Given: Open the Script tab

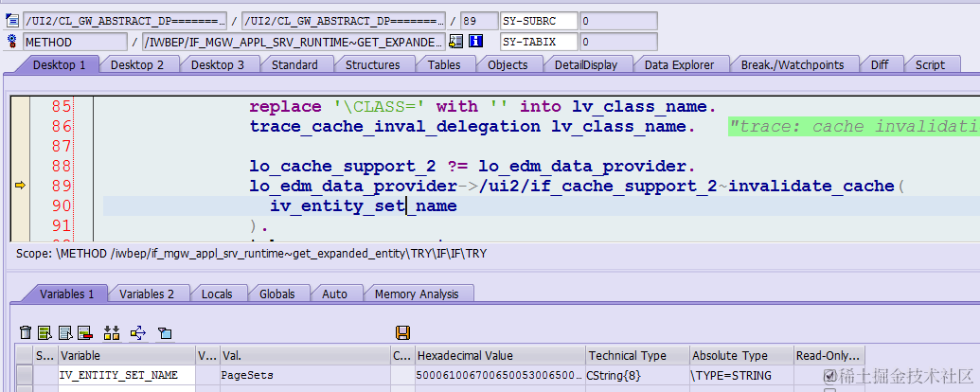Looking at the screenshot, I should coord(930,64).
